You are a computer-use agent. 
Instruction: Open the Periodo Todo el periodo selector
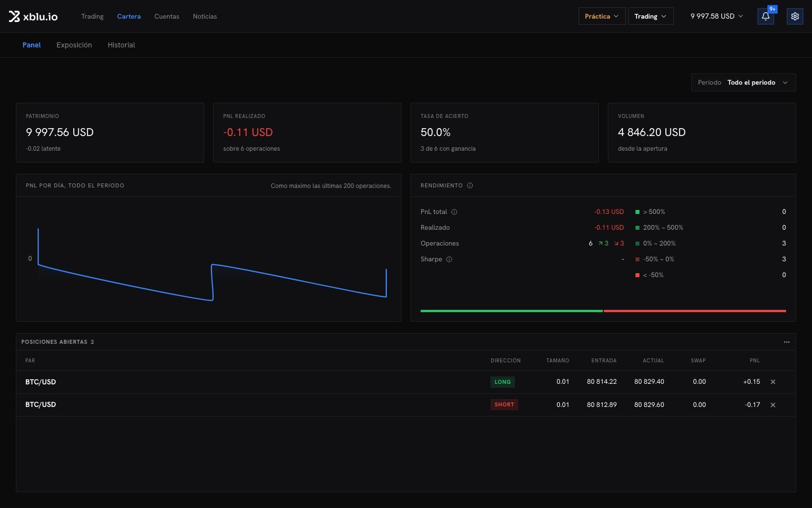pos(743,82)
